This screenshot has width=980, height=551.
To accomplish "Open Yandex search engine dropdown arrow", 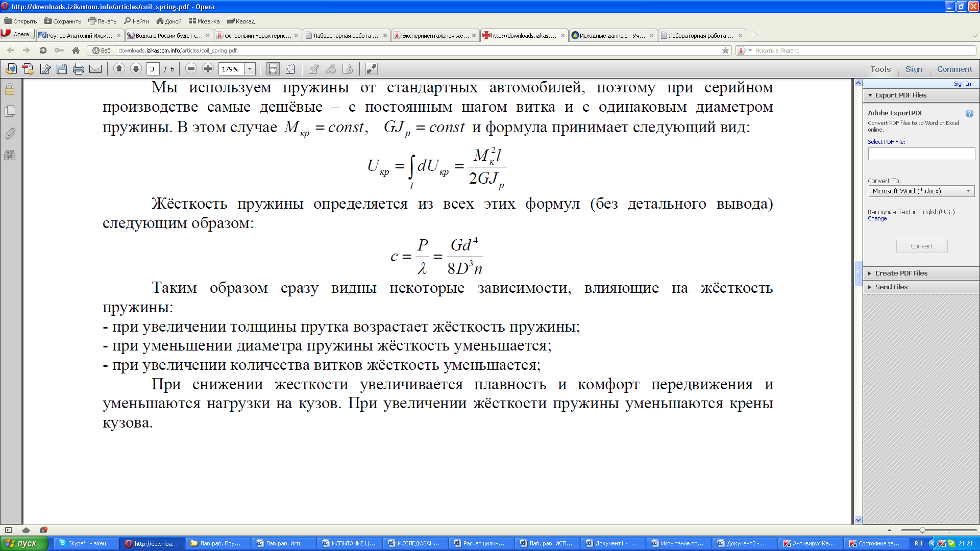I will [750, 51].
